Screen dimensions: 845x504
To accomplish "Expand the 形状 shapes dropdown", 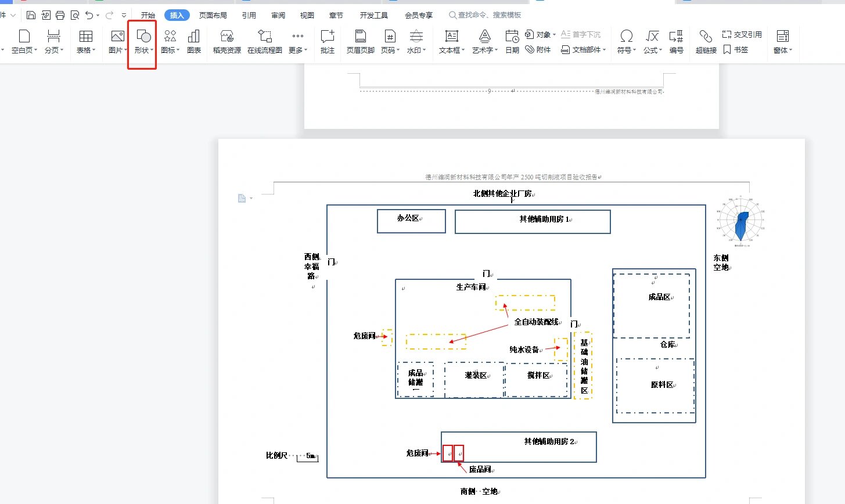I will pos(143,50).
